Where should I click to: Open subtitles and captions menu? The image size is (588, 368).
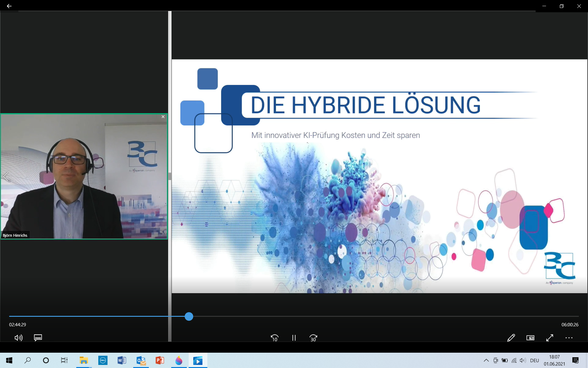point(38,338)
